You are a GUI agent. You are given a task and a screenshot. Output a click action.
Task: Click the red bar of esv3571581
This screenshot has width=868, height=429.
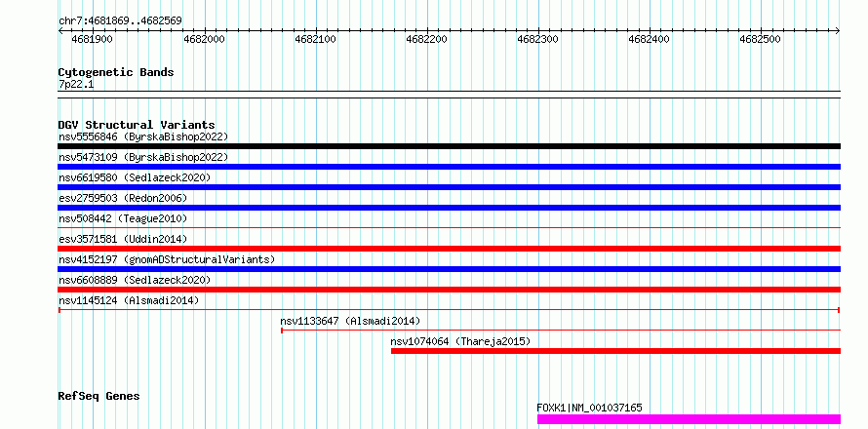[450, 249]
